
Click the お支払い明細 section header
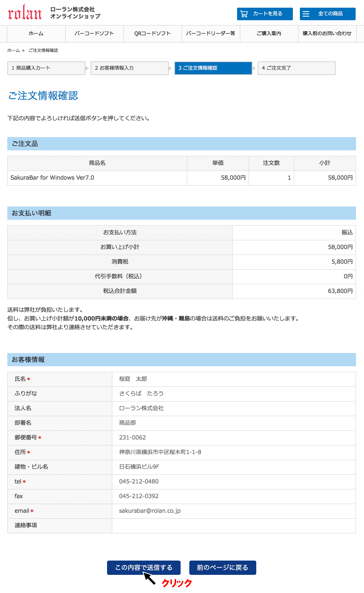tap(182, 213)
